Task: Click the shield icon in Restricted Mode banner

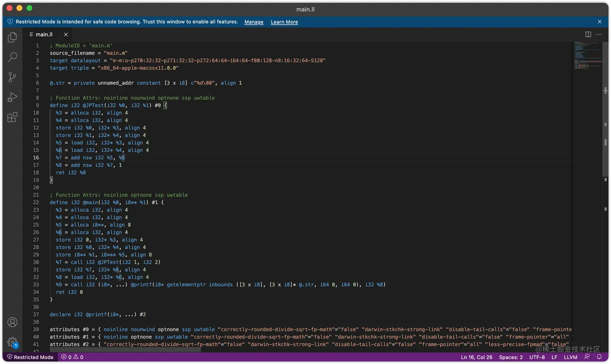Action: pos(10,22)
